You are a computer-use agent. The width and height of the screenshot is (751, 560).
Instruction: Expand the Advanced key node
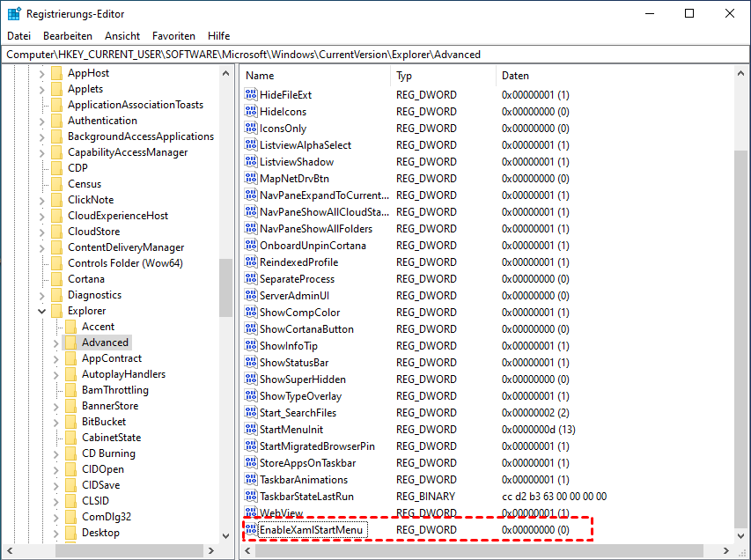(x=55, y=343)
